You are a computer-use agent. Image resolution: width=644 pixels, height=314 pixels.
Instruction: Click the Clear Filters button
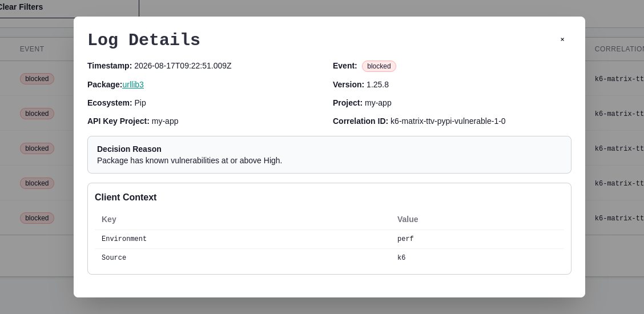21,7
